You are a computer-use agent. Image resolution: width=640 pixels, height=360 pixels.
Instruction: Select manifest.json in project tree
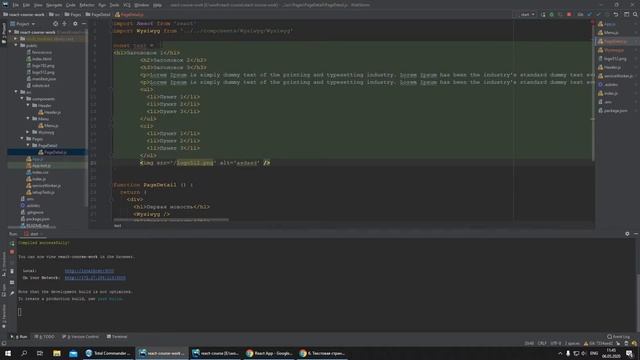tap(41, 79)
